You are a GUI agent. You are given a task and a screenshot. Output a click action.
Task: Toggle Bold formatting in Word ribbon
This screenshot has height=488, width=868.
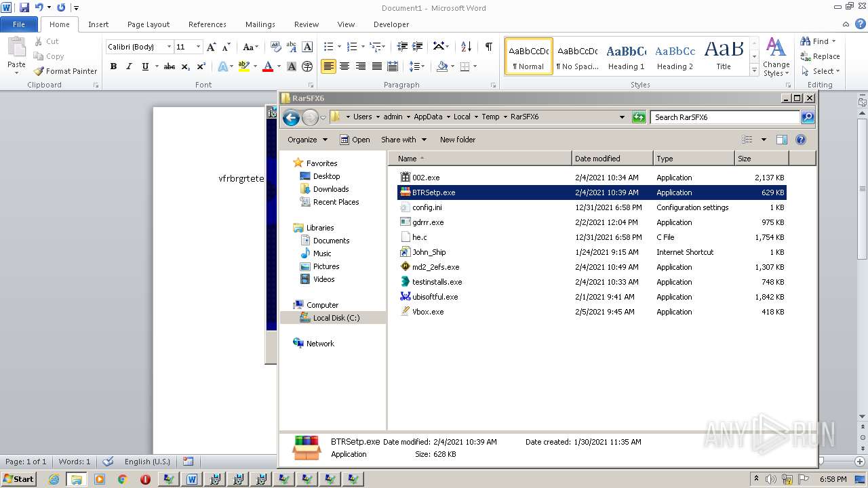[113, 66]
